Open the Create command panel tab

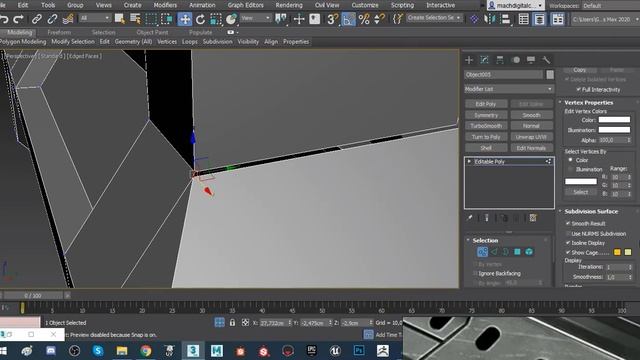[x=469, y=60]
